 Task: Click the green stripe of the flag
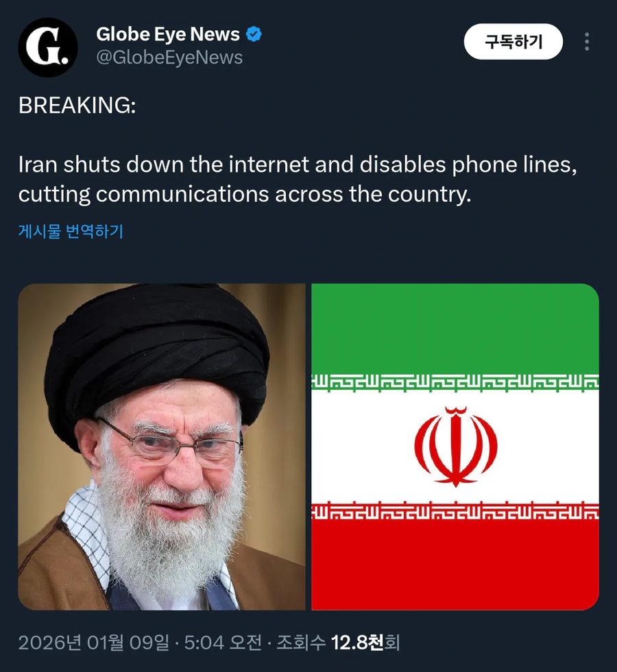point(455,329)
